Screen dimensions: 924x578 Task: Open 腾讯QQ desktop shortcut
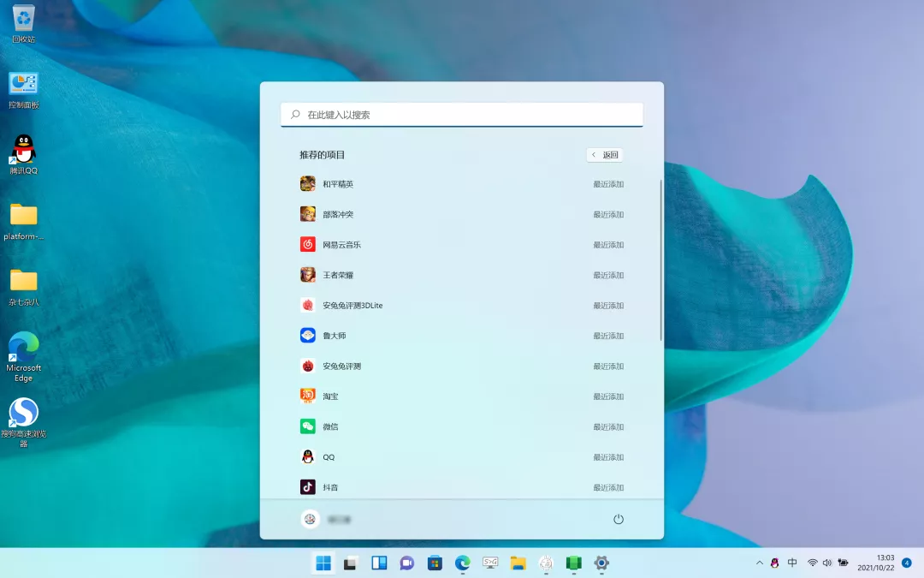(24, 154)
